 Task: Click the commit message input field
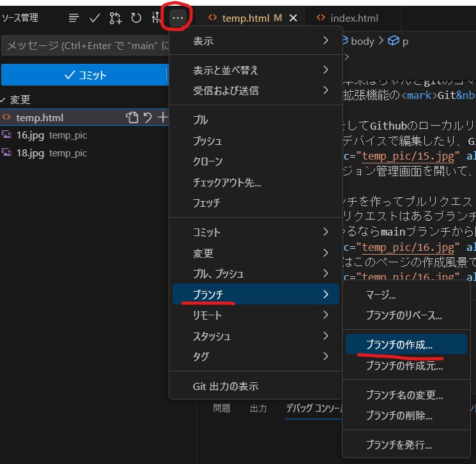click(84, 46)
